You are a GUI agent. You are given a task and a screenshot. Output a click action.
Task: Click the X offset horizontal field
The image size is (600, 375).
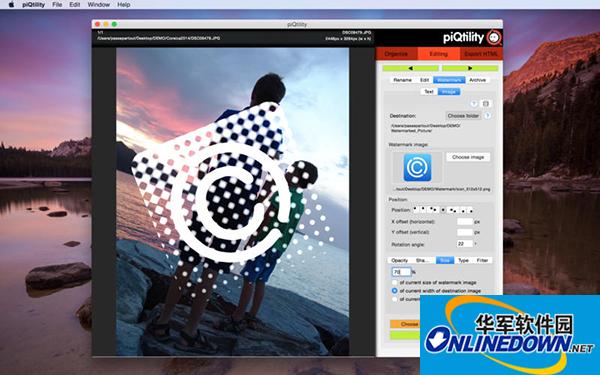465,222
